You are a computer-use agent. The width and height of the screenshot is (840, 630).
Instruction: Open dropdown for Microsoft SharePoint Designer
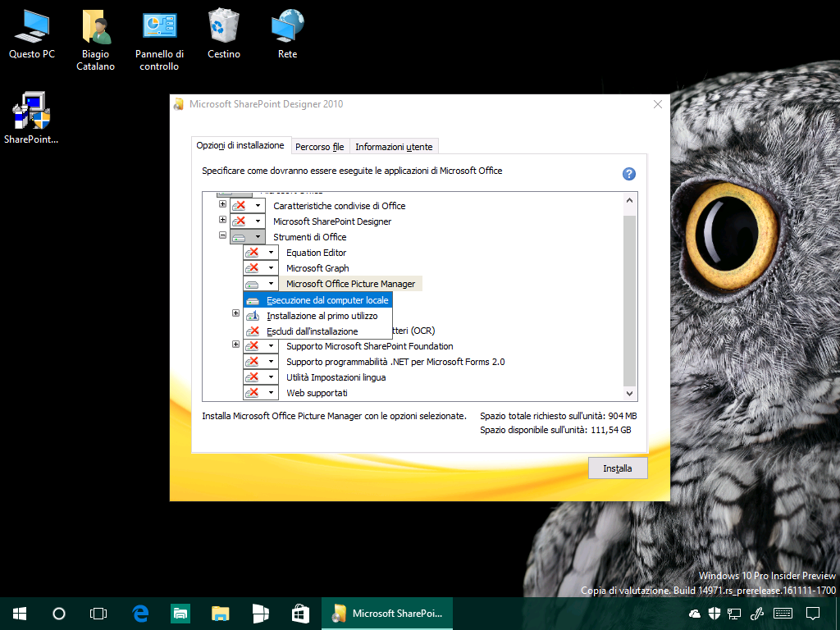258,221
